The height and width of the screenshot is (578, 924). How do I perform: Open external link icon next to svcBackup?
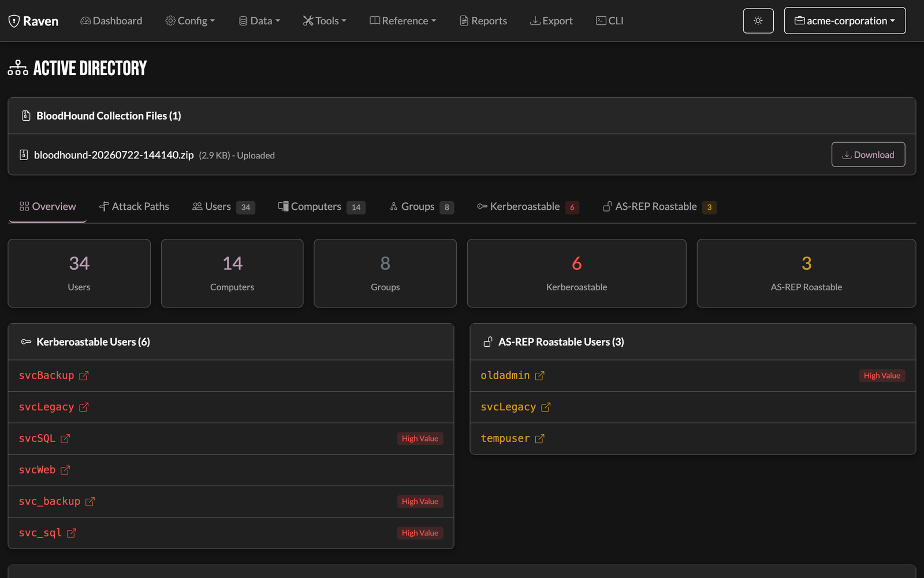[x=84, y=376]
